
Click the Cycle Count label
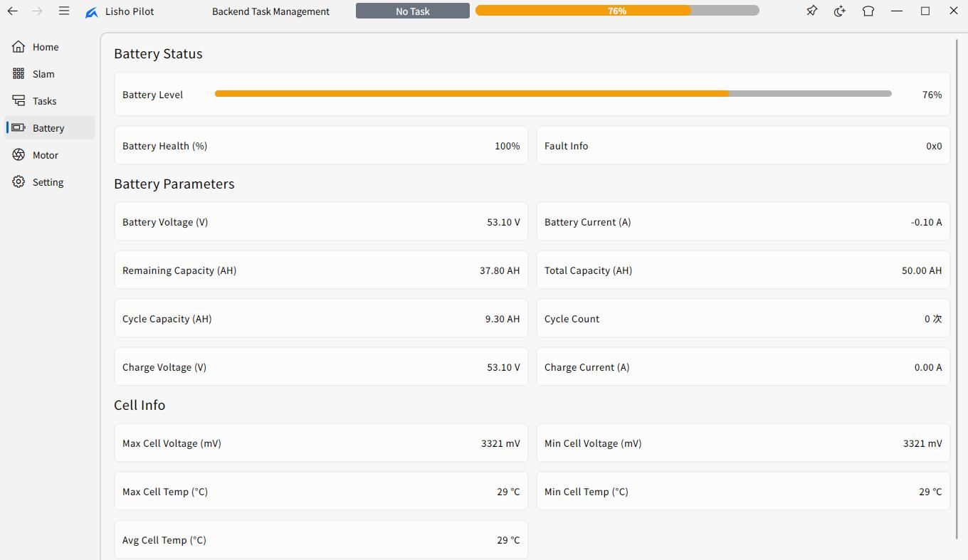tap(572, 319)
